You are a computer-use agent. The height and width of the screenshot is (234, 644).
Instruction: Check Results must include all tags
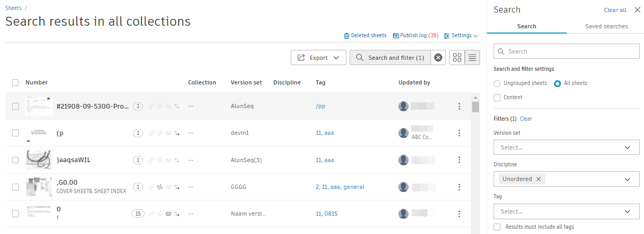pos(497,227)
